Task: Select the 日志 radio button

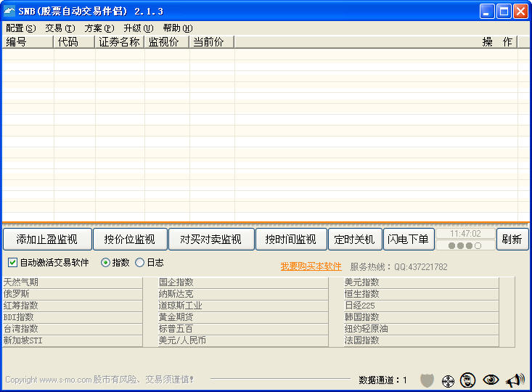Action: 140,263
